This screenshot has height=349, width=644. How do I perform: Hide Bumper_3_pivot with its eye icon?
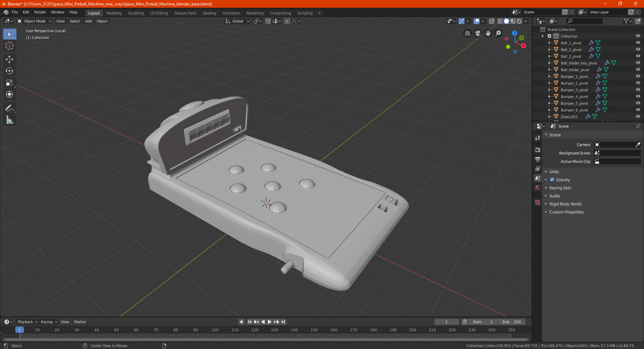[x=638, y=90]
